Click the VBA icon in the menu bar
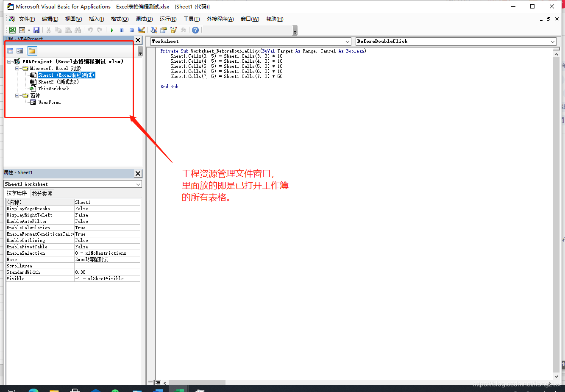565x392 pixels. [11, 19]
